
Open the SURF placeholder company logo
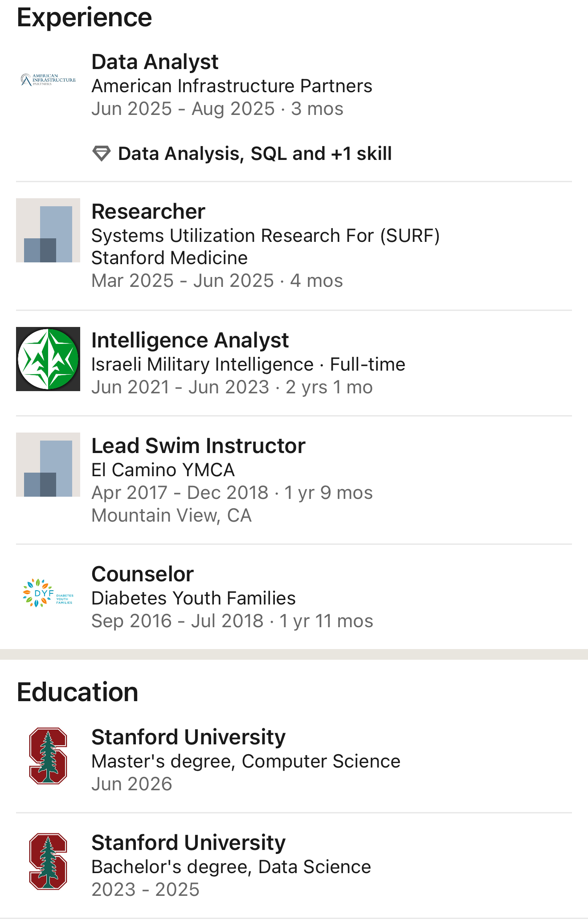pos(48,230)
